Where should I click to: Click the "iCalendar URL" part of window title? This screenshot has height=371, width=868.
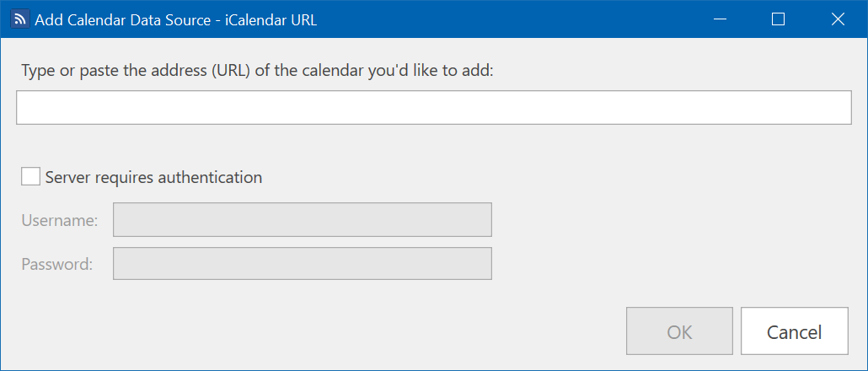(x=271, y=19)
